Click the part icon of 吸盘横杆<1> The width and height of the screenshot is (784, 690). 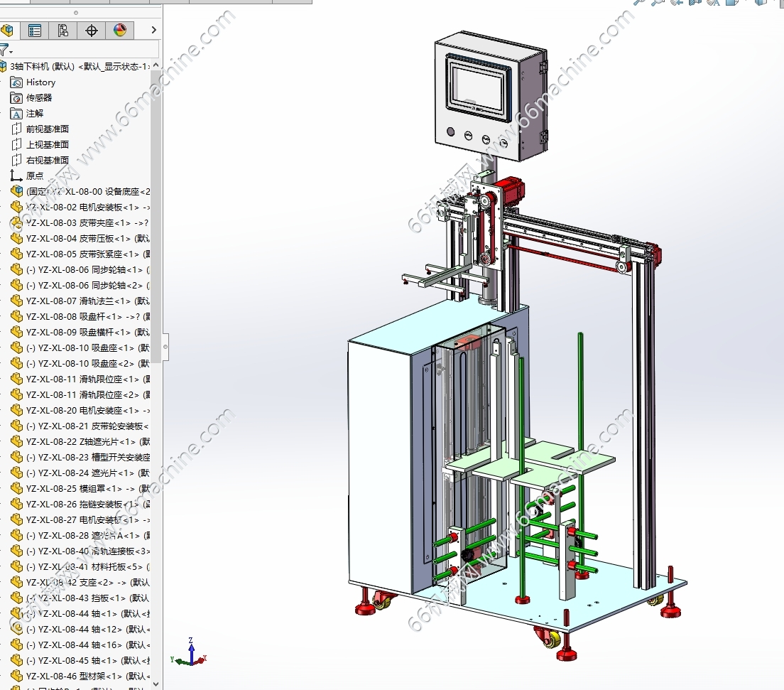[16, 333]
